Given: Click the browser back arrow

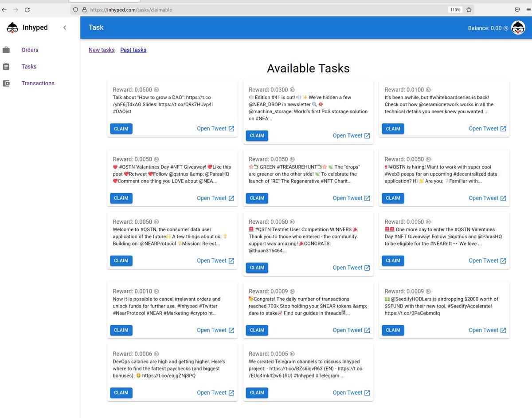Looking at the screenshot, I should [4, 9].
